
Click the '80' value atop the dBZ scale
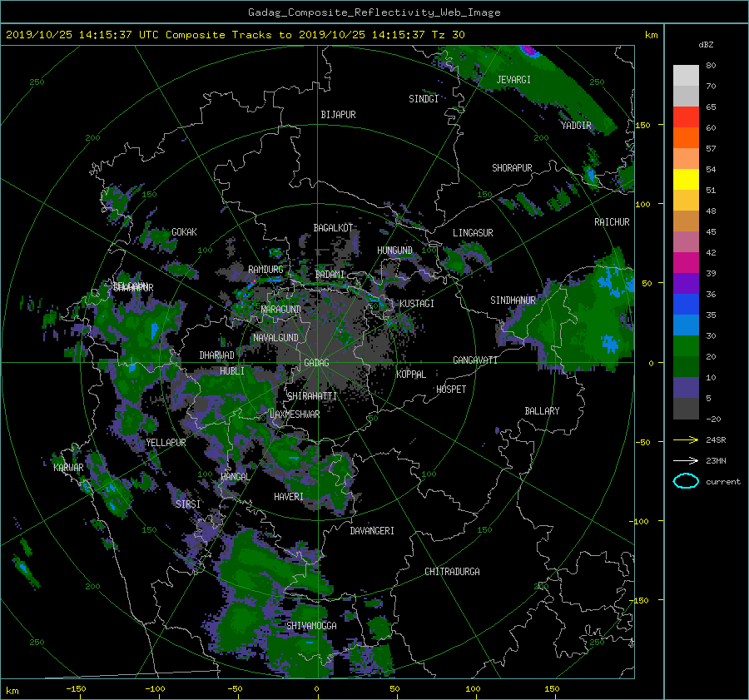(711, 66)
